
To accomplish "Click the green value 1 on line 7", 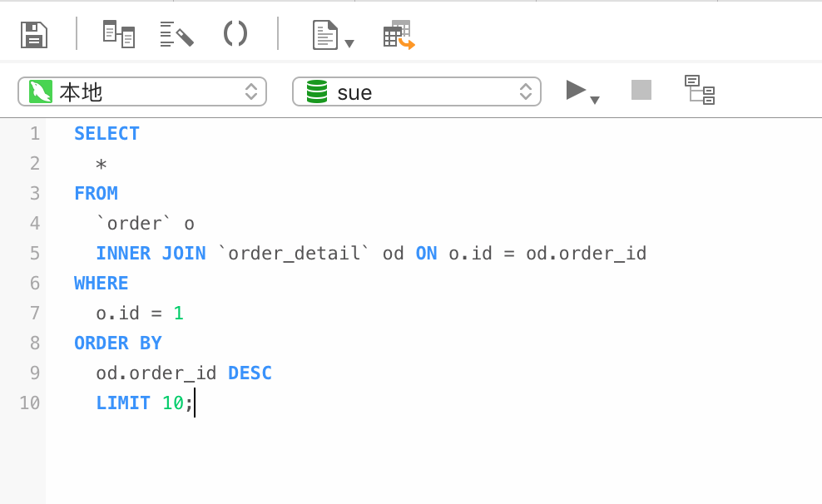I will coord(181,313).
